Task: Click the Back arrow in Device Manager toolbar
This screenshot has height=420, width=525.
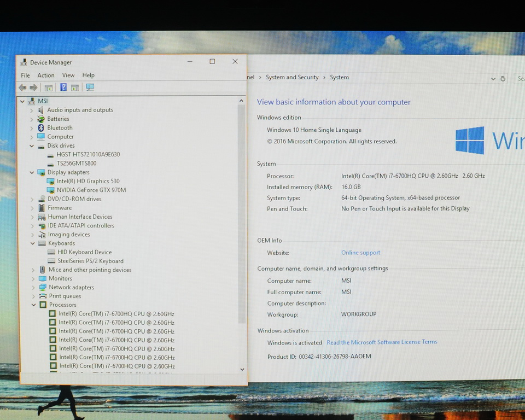Action: [x=22, y=87]
